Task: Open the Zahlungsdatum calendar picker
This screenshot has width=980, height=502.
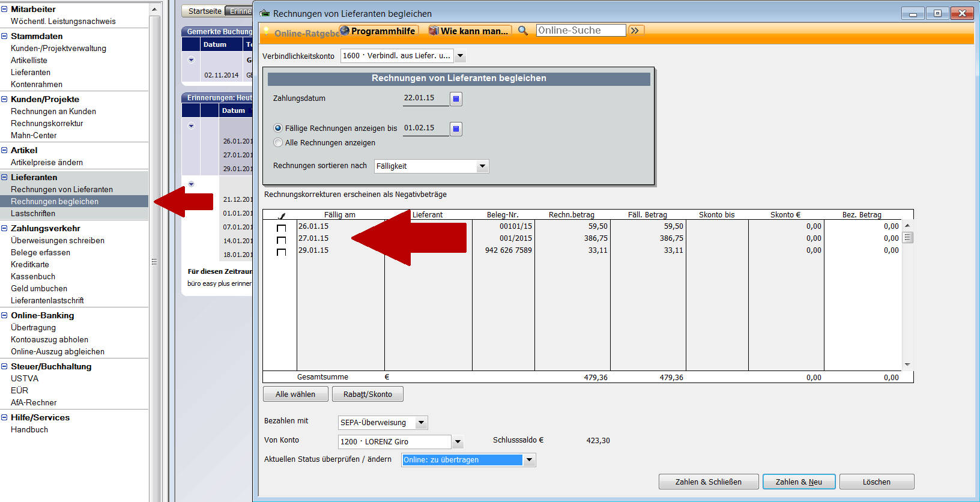Action: pos(456,99)
